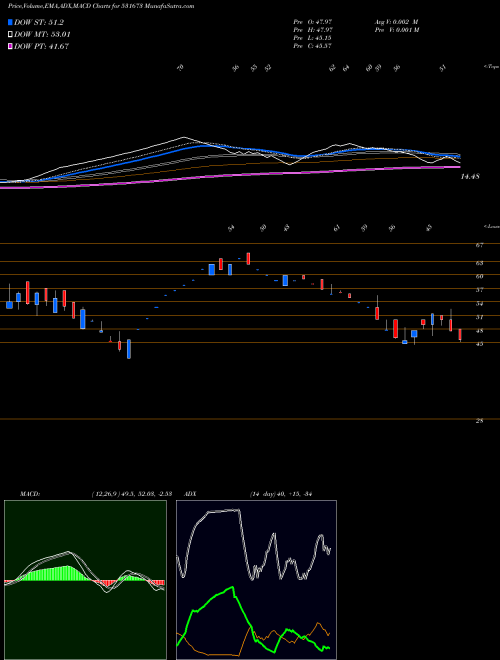500x660 pixels.
Task: Click the 'Pre C: 45.57' value
Action: point(314,45)
